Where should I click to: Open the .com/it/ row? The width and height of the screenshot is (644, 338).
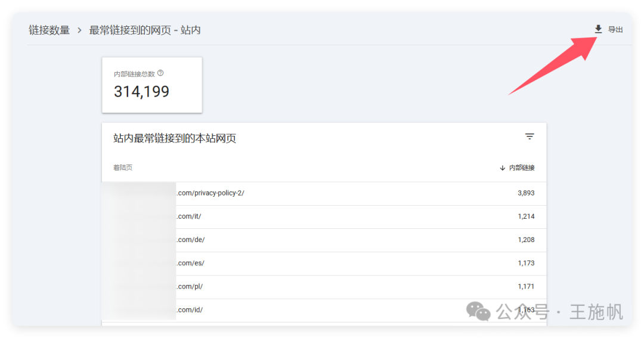tap(324, 217)
